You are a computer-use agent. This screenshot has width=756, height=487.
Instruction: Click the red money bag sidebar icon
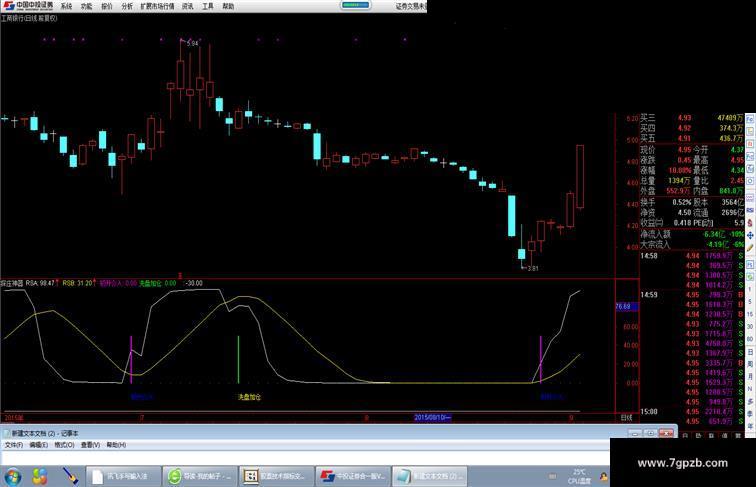[750, 223]
